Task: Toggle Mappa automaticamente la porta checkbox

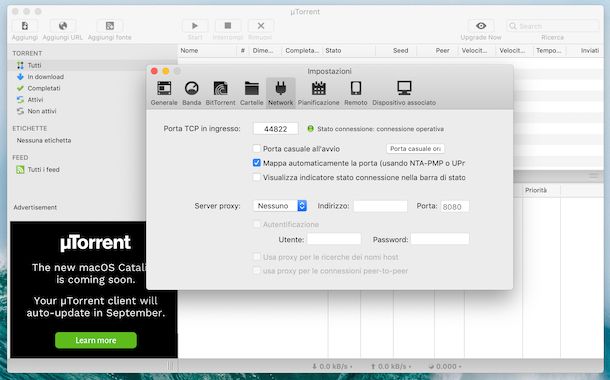Action: coord(256,163)
